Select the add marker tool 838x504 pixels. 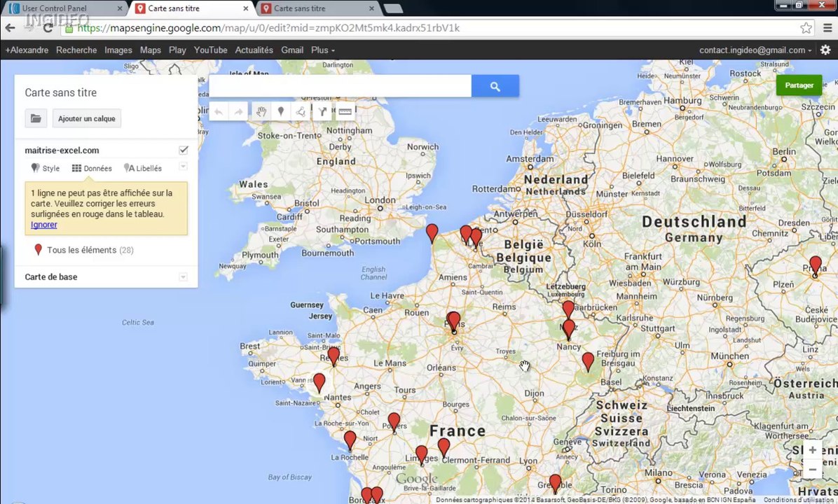pos(281,111)
